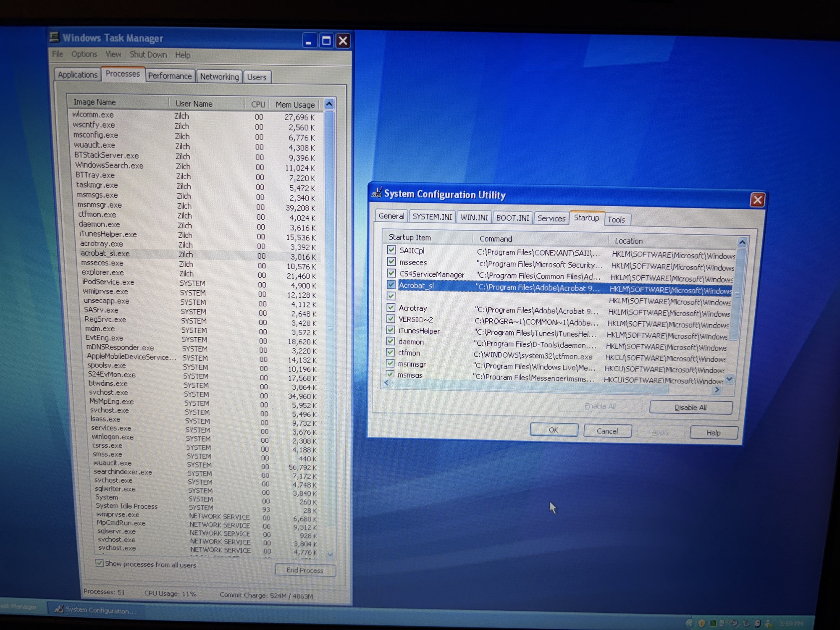Open the Shut Down menu
The image size is (840, 630).
pyautogui.click(x=148, y=55)
